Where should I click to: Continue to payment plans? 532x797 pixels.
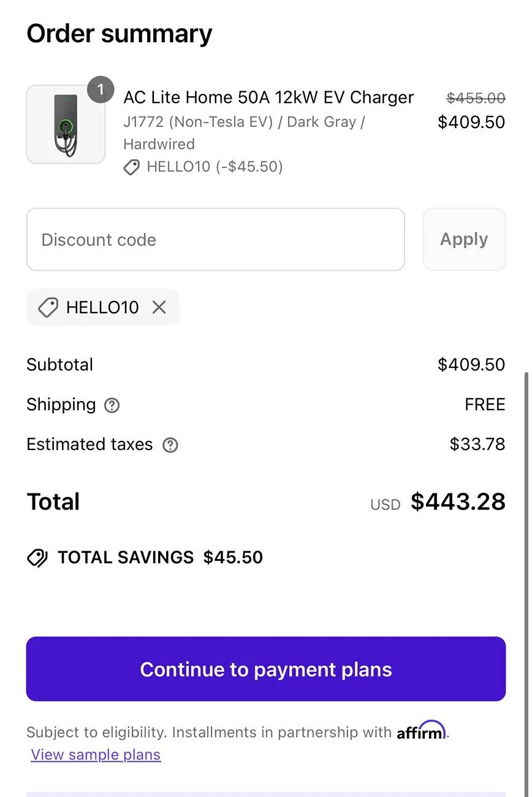(x=265, y=669)
